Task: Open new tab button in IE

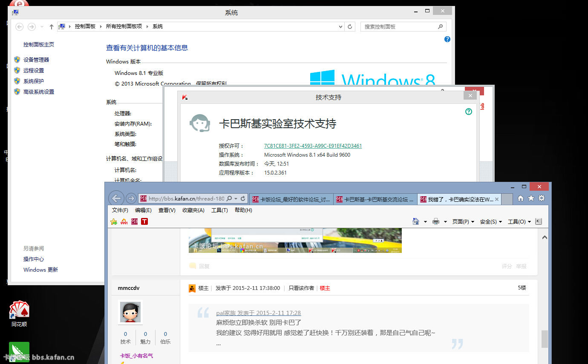Action: click(x=507, y=199)
